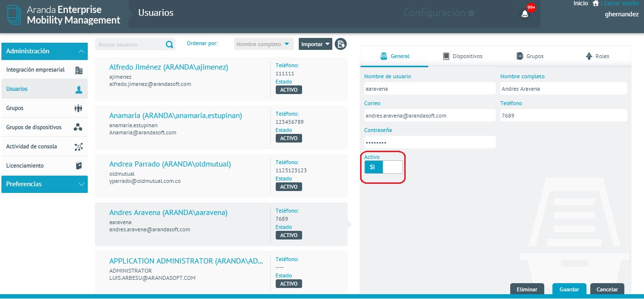Open Licenciamiento menu item
This screenshot has width=644, height=299.
pos(45,166)
